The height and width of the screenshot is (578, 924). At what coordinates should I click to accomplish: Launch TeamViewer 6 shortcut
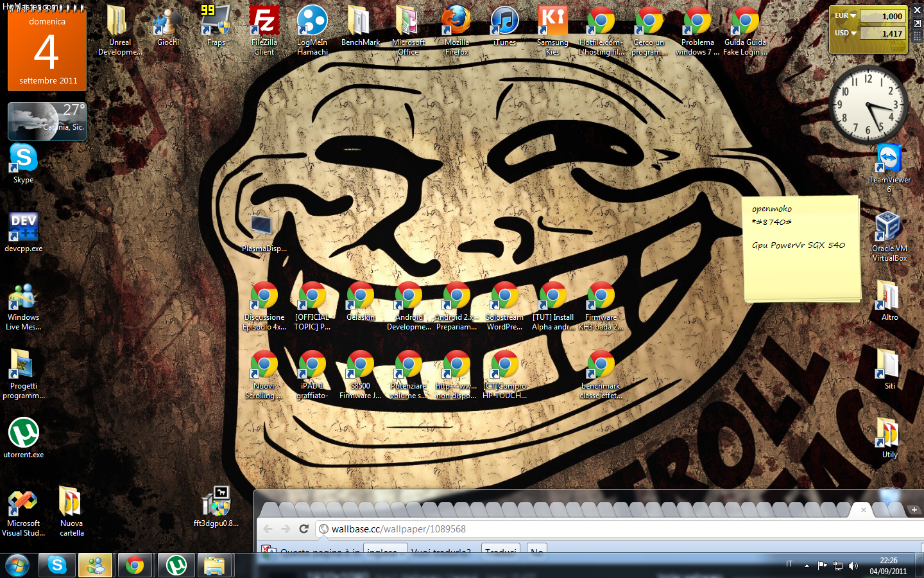889,168
